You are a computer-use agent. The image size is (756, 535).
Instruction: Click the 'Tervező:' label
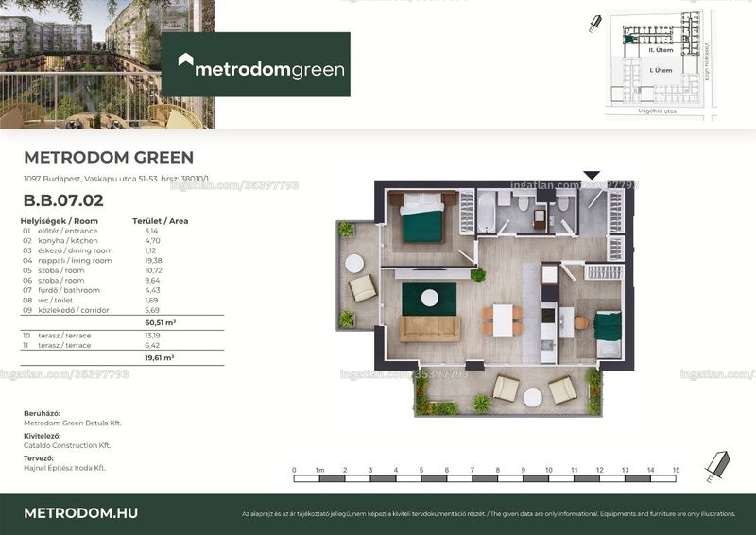click(39, 458)
